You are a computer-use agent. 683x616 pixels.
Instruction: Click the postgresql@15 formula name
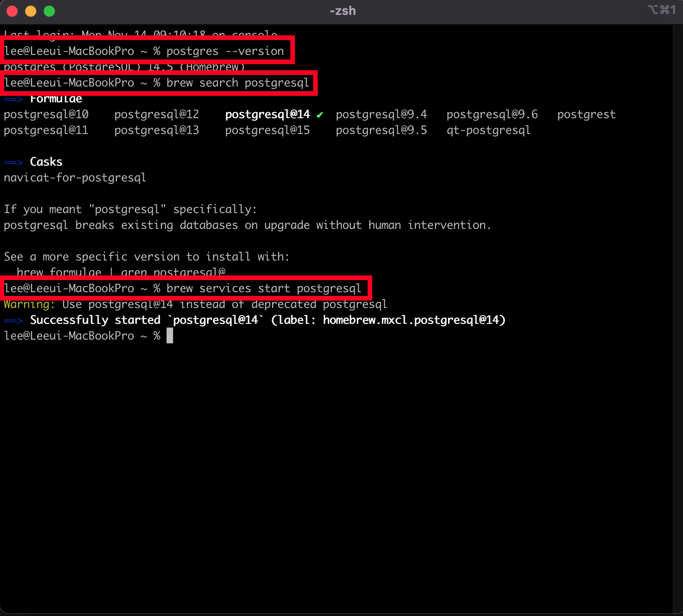(x=268, y=130)
